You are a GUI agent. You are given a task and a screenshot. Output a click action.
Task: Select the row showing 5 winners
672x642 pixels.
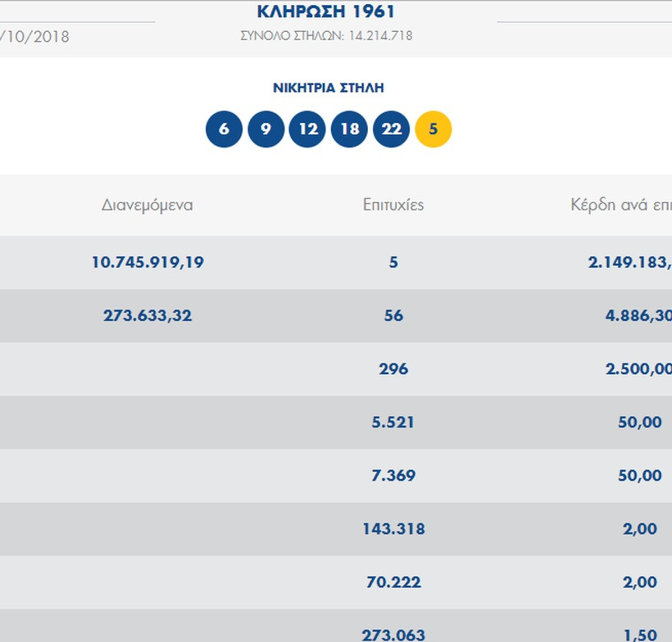tap(393, 262)
